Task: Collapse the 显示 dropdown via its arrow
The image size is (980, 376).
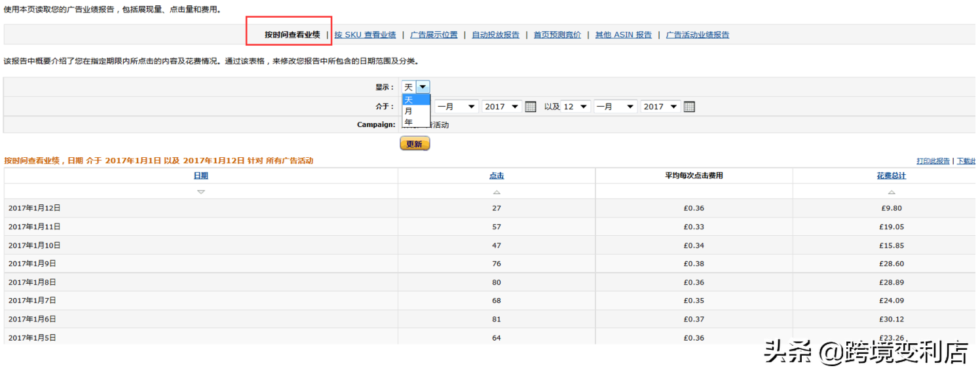Action: click(423, 87)
